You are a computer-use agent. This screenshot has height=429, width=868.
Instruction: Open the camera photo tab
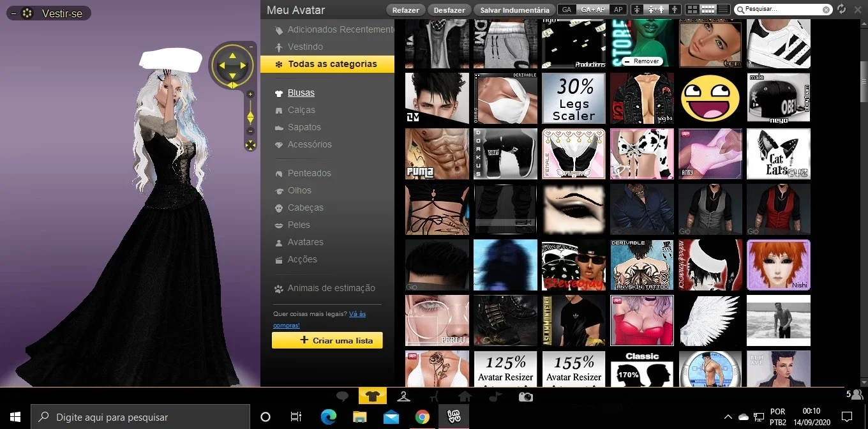pos(525,396)
